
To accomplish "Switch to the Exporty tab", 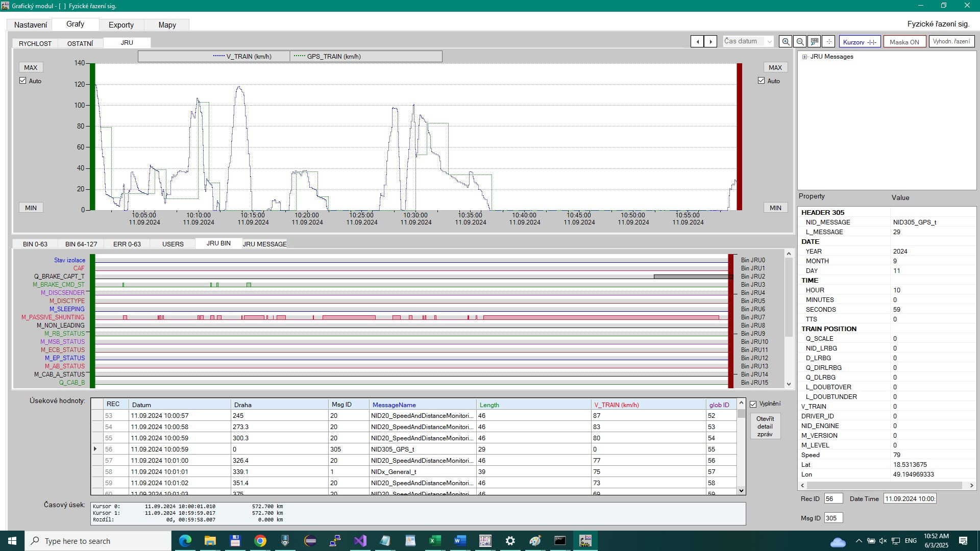I will click(x=121, y=24).
